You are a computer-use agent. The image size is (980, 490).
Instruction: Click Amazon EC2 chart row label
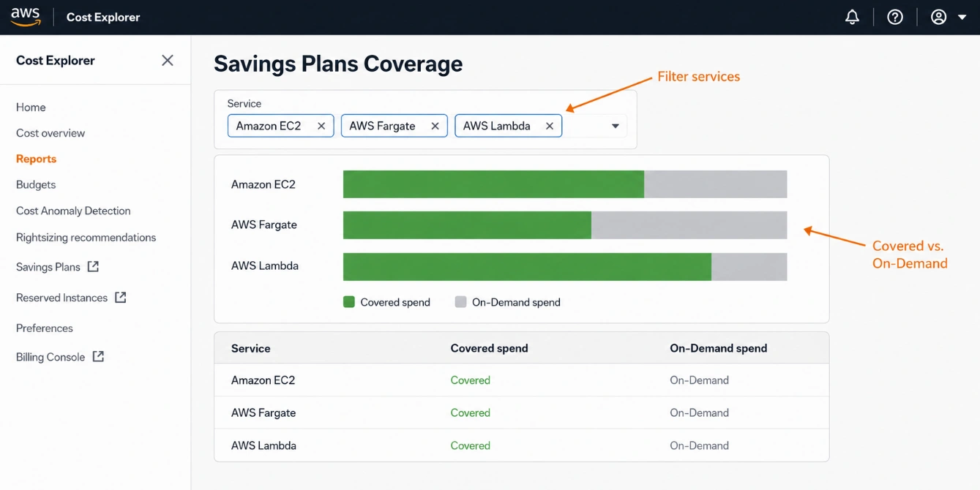point(263,184)
